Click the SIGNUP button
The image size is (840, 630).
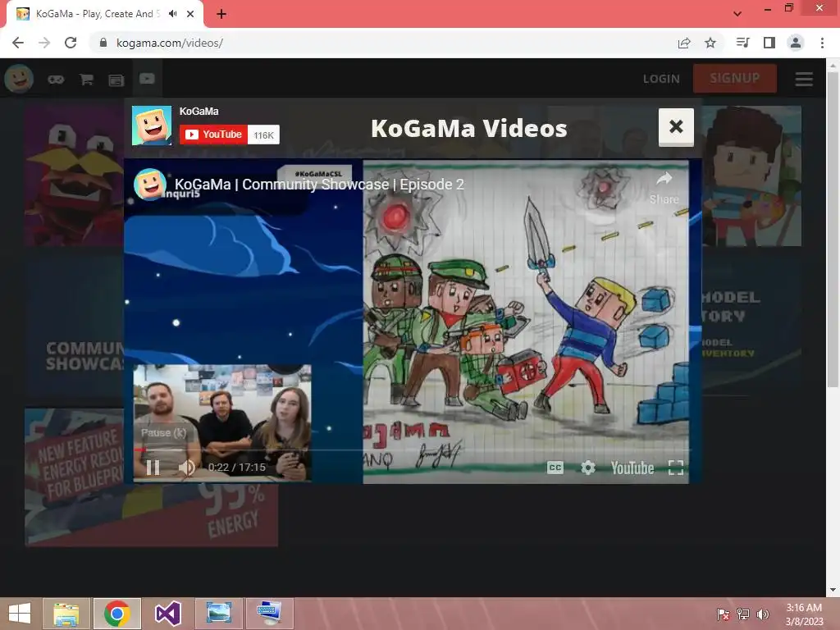pos(734,78)
